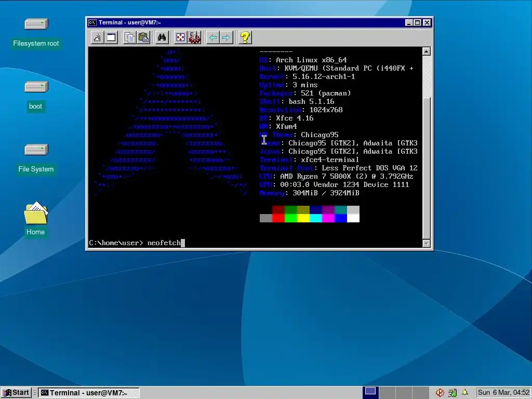The width and height of the screenshot is (532, 399).
Task: Click the '521 (pacman)' packages text
Action: (x=326, y=94)
